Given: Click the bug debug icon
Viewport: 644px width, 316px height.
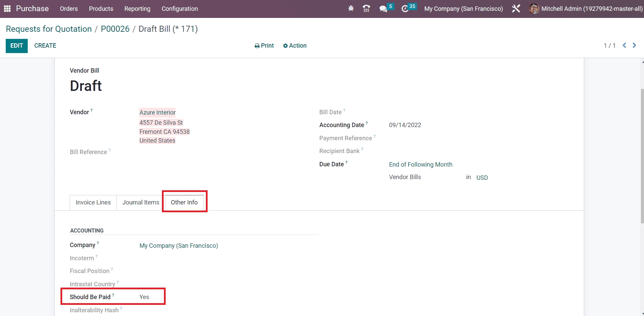Looking at the screenshot, I should click(x=351, y=8).
